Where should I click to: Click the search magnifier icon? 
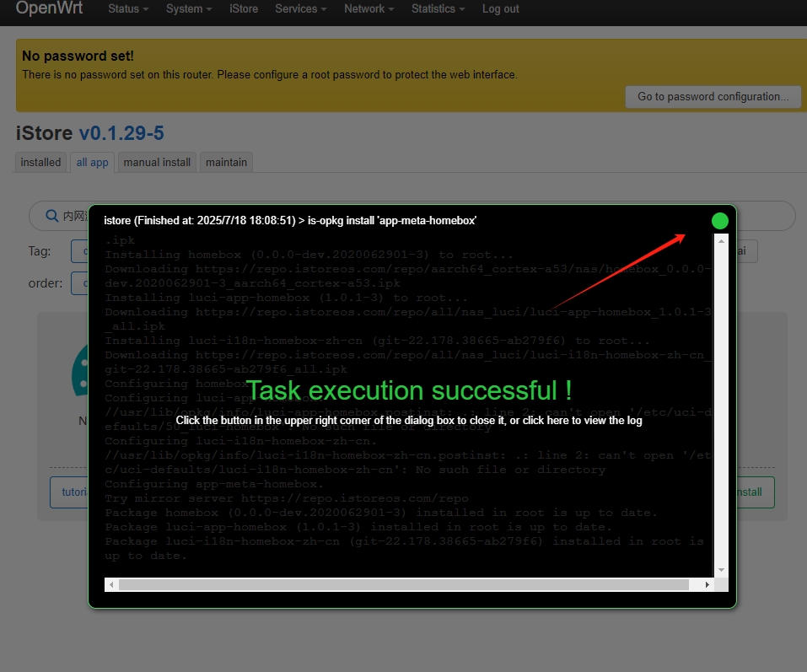click(52, 216)
